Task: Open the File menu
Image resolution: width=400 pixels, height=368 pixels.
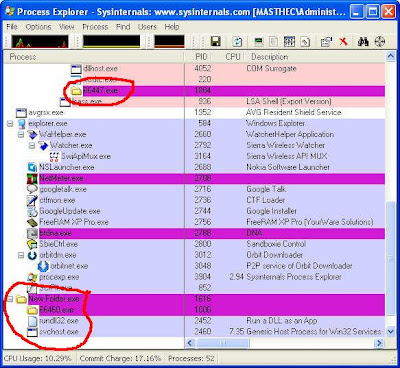Action: [x=12, y=27]
